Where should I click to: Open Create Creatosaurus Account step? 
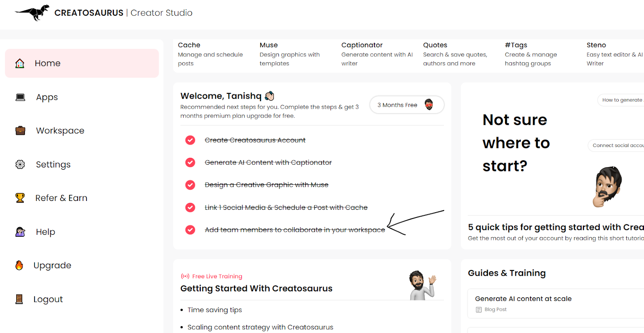pos(255,140)
